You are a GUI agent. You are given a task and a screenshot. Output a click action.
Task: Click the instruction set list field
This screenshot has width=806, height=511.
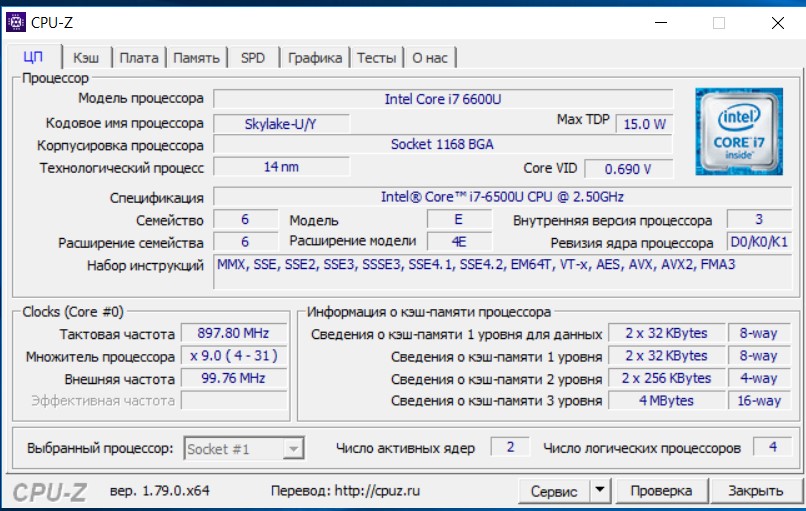pyautogui.click(x=502, y=272)
